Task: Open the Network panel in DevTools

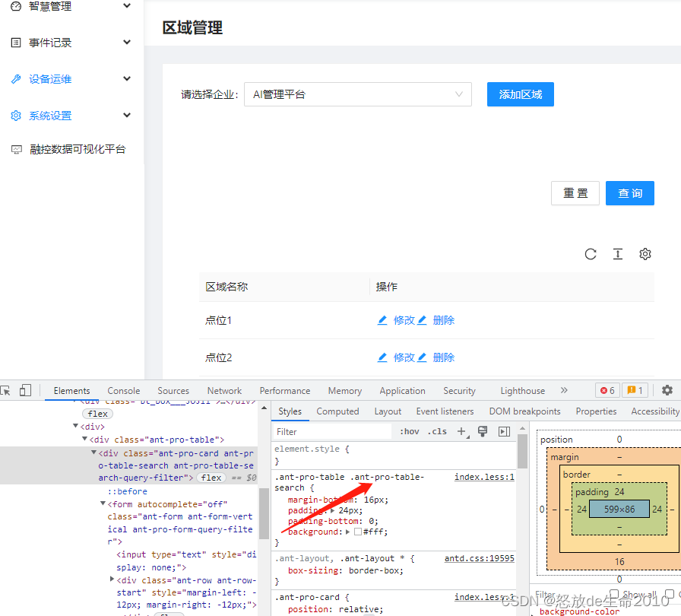Action: coord(224,390)
